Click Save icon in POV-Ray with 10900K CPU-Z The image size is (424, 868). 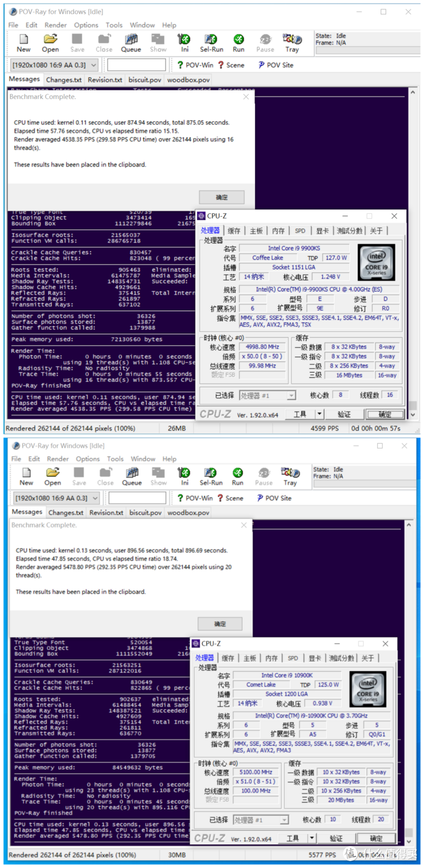79,477
